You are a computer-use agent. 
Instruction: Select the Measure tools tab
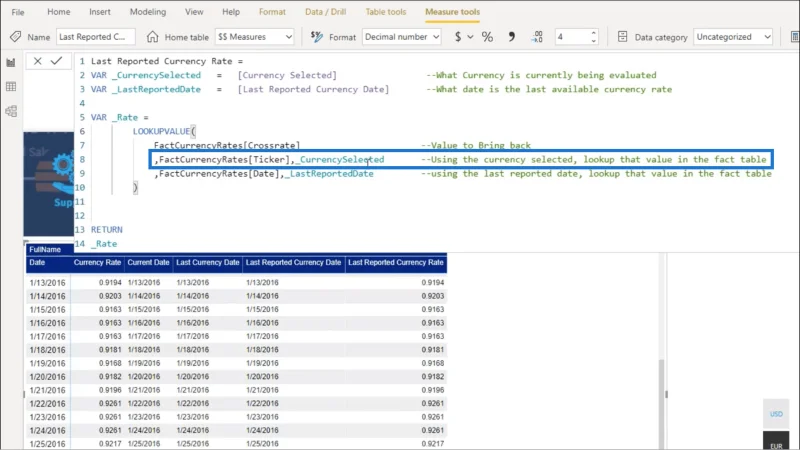[452, 12]
